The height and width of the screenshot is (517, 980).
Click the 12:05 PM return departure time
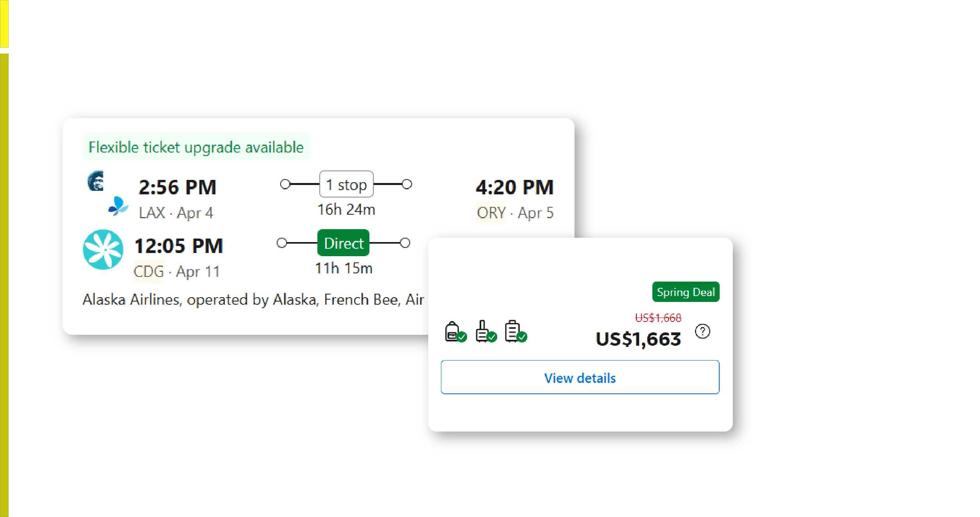pos(179,246)
